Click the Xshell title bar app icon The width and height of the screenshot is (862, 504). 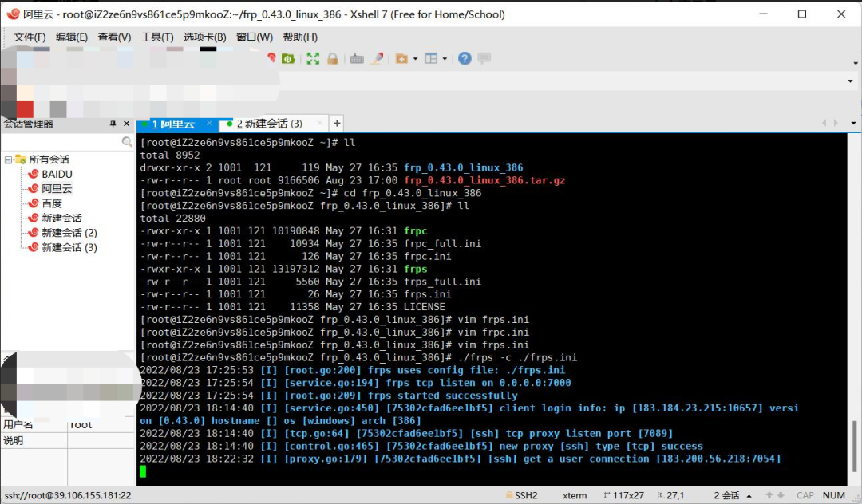point(14,14)
